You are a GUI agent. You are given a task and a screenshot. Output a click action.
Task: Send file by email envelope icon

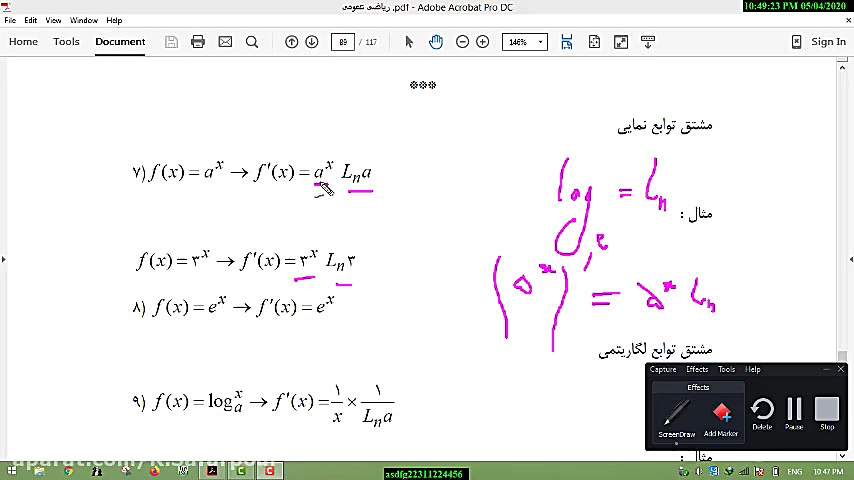tap(225, 42)
